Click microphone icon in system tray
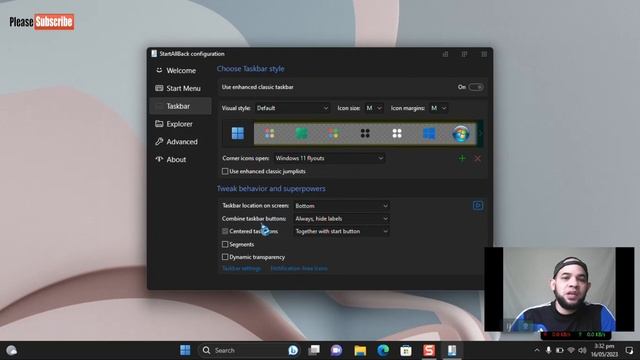Image resolution: width=640 pixels, height=360 pixels. click(548, 350)
